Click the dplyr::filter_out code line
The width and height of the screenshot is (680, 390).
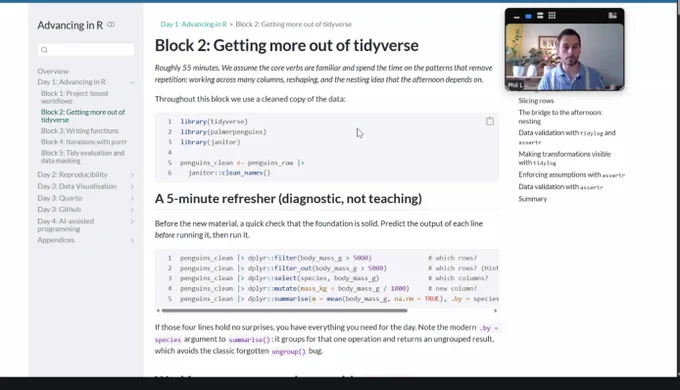pos(283,269)
